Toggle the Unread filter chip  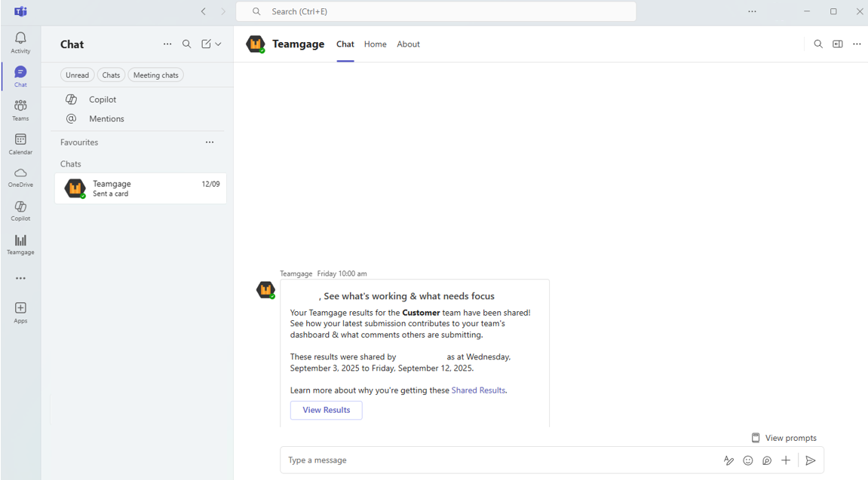pos(77,75)
